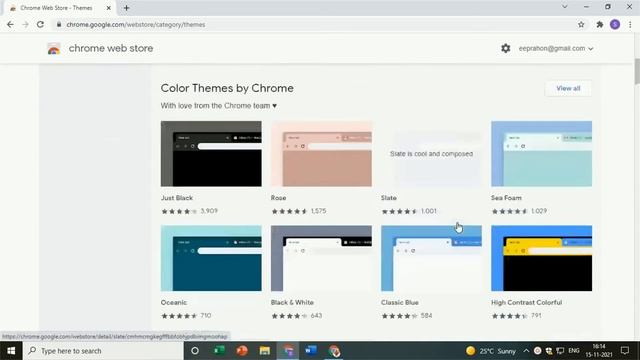Expand the account email dropdown
This screenshot has height=360, width=640.
tap(556, 48)
